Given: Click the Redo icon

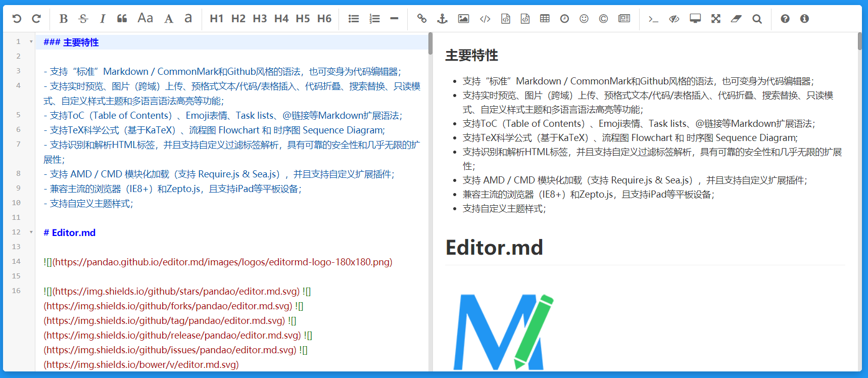Looking at the screenshot, I should coord(36,19).
